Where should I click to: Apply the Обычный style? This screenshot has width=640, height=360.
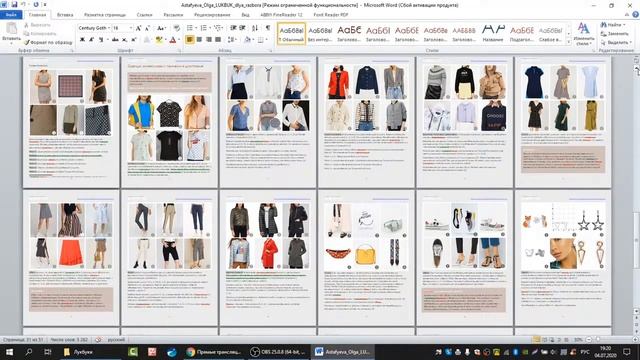point(291,33)
